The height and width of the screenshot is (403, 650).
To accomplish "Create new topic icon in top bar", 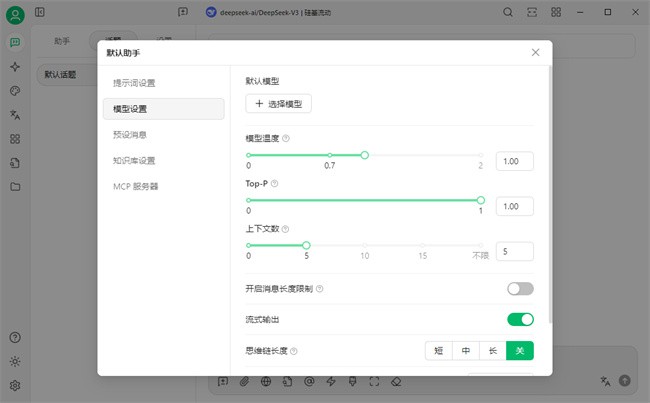I will click(183, 12).
